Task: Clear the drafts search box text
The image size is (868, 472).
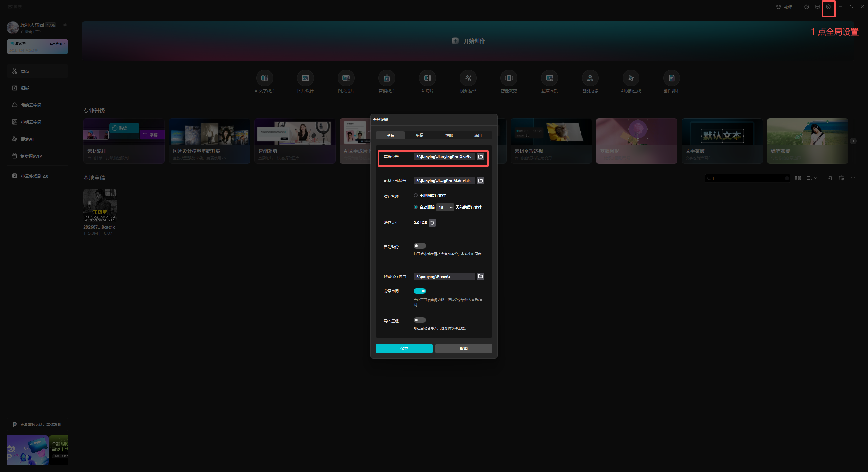Action: [787, 178]
